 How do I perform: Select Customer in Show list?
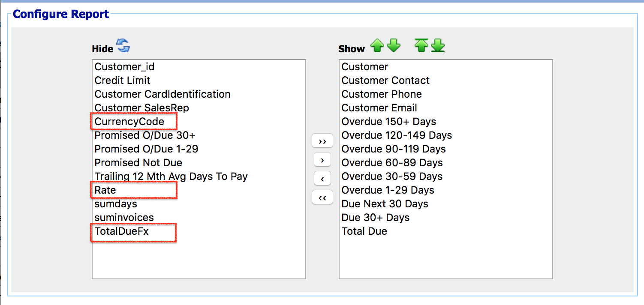point(446,67)
